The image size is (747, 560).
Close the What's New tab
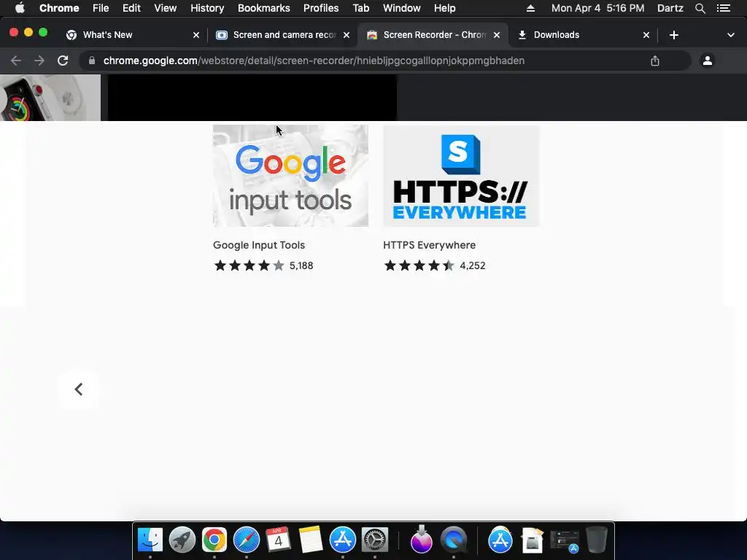click(x=196, y=35)
